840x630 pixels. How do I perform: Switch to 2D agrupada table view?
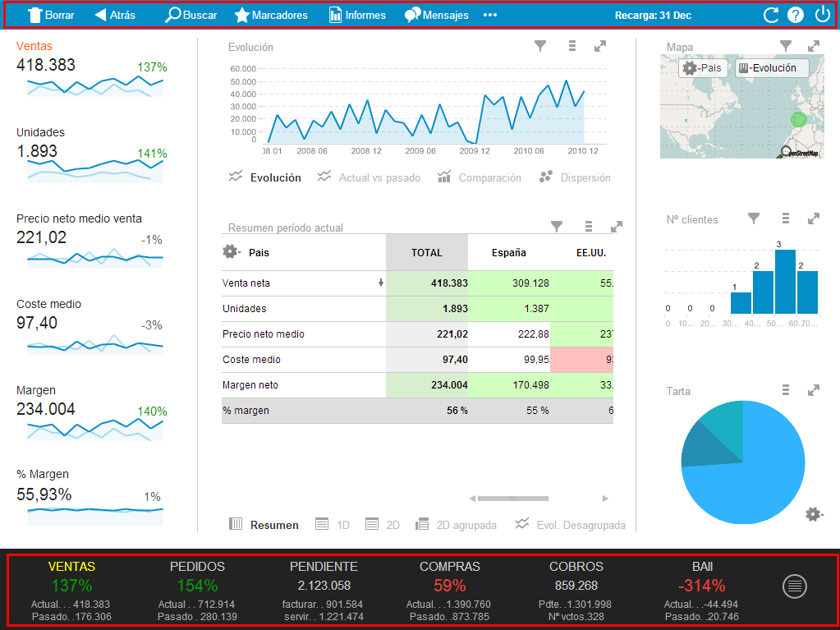[456, 525]
